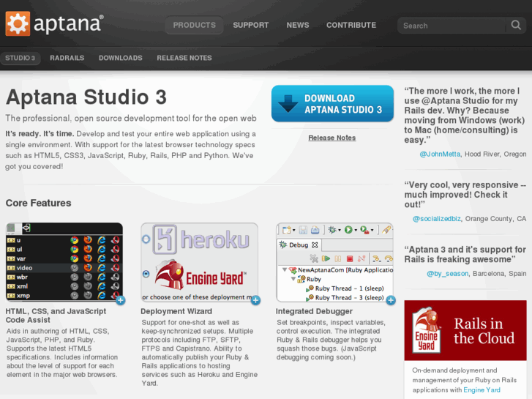Click Internet Explorer icon in 'video' row
The width and height of the screenshot is (532, 399).
pyautogui.click(x=102, y=267)
